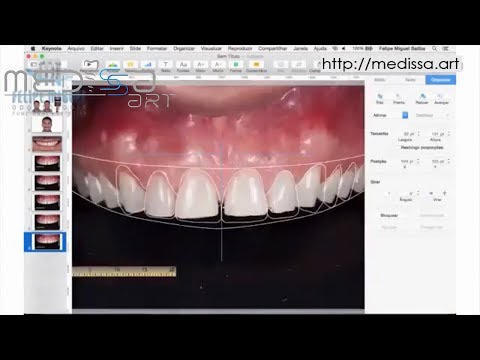Switch to the Texto inspector tab
The height and width of the screenshot is (360, 480).
[x=410, y=80]
